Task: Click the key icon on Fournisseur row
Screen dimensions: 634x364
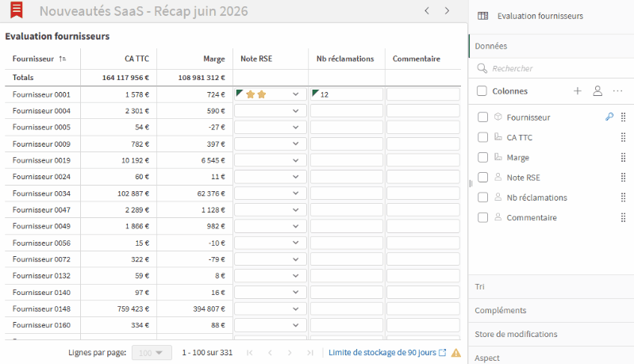Action: 609,117
